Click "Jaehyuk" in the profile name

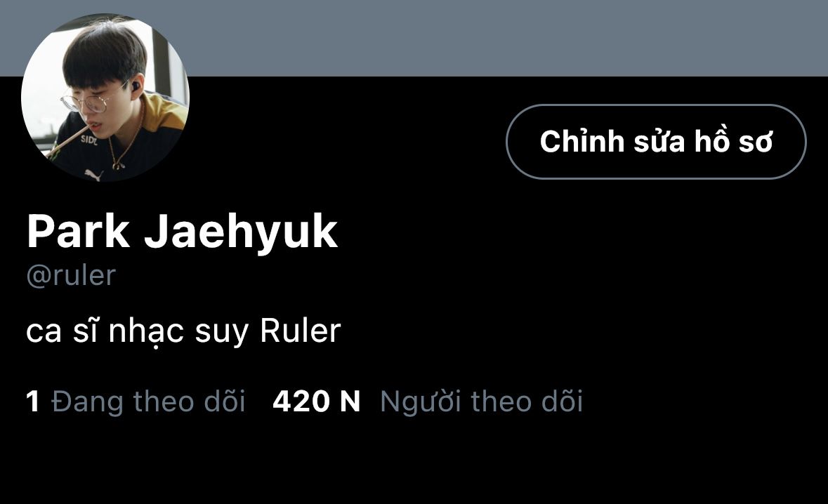tap(242, 232)
